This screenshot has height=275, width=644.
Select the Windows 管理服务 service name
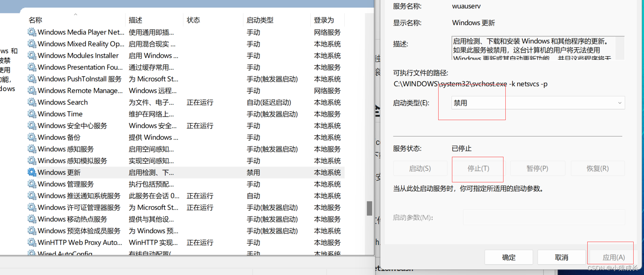66,184
